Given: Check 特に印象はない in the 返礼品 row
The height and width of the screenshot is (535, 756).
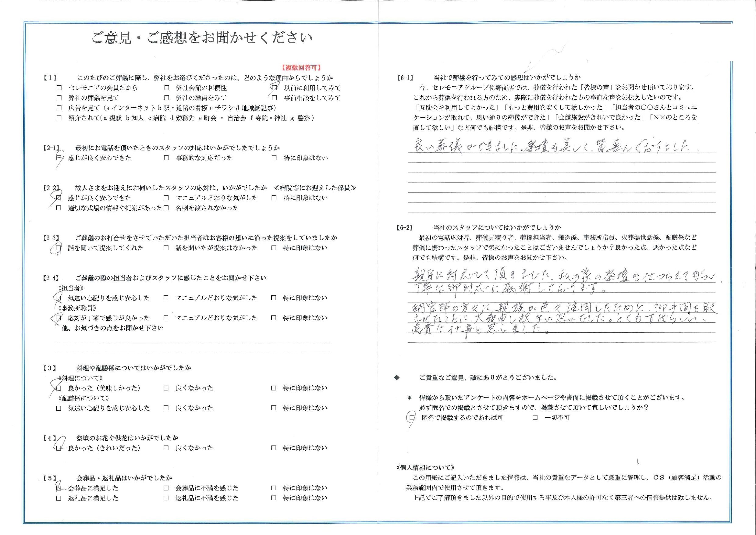Looking at the screenshot, I should 274,498.
